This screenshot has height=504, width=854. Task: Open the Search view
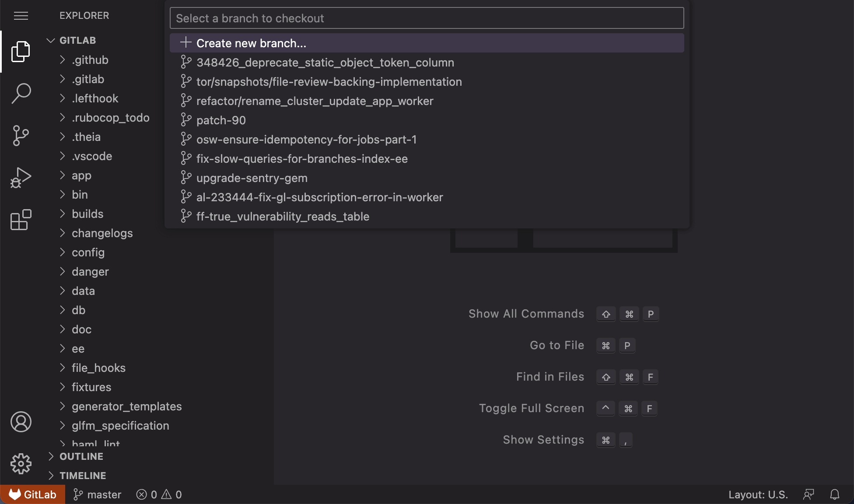[x=21, y=93]
